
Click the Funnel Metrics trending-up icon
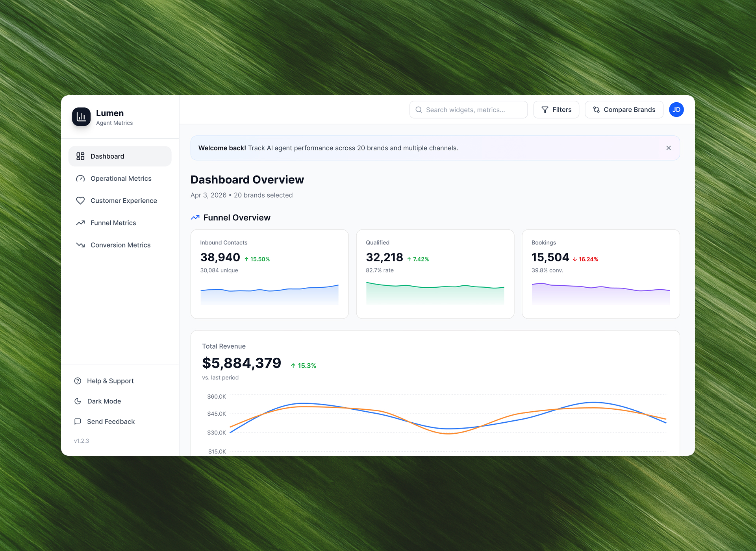click(x=80, y=223)
